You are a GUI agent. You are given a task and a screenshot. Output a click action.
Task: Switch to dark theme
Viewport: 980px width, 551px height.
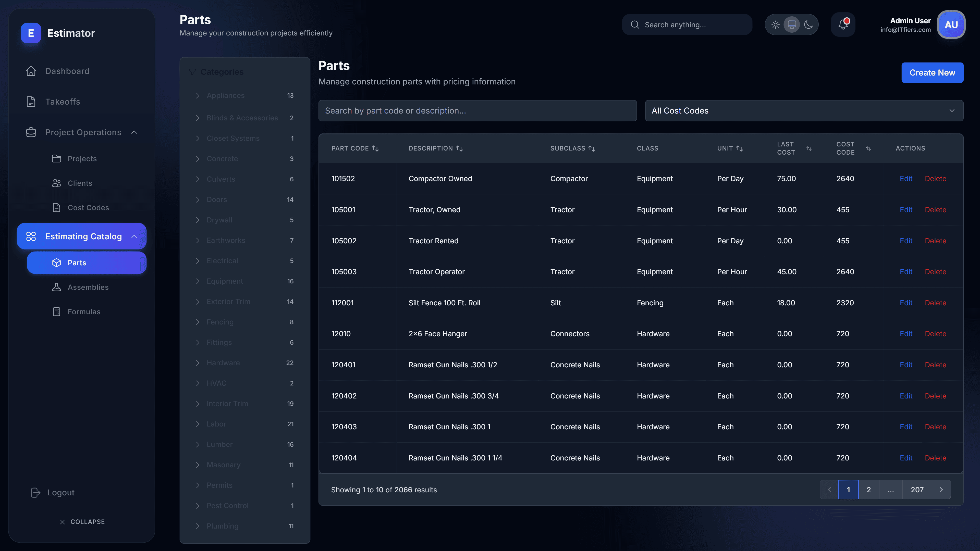(x=808, y=25)
